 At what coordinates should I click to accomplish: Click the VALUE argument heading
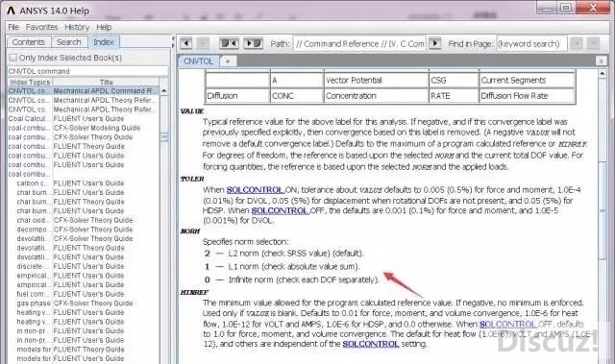(x=192, y=111)
